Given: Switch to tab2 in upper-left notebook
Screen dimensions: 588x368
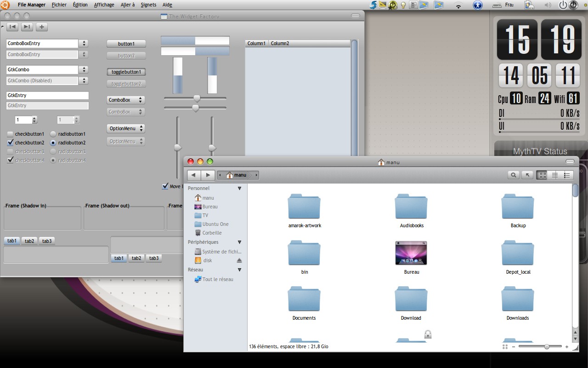Looking at the screenshot, I should point(29,241).
